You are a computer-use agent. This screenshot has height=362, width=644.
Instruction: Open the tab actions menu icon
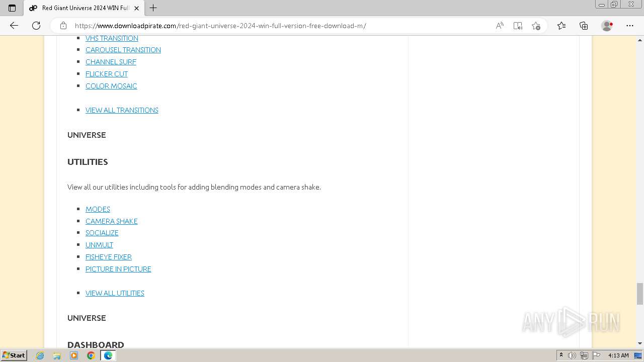(12, 8)
